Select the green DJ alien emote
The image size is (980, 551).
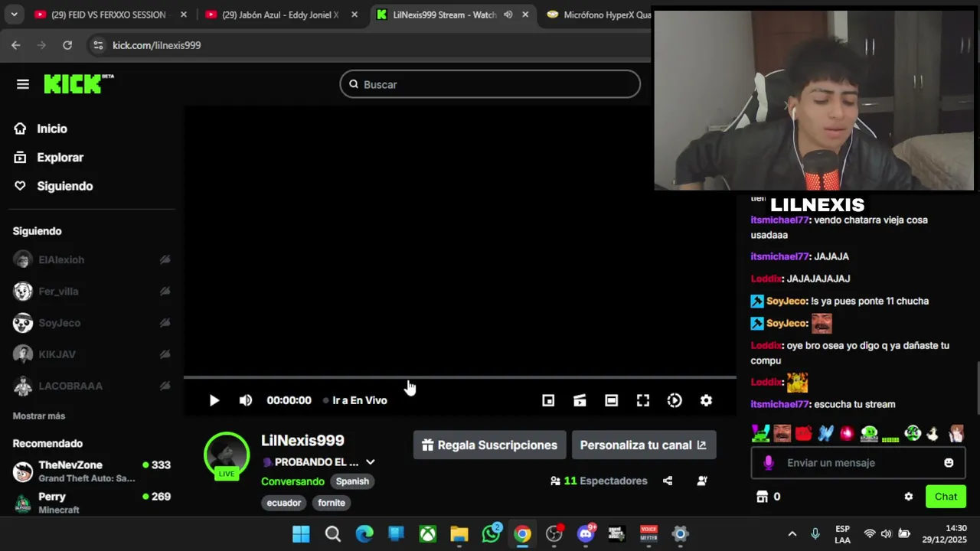[x=869, y=433]
